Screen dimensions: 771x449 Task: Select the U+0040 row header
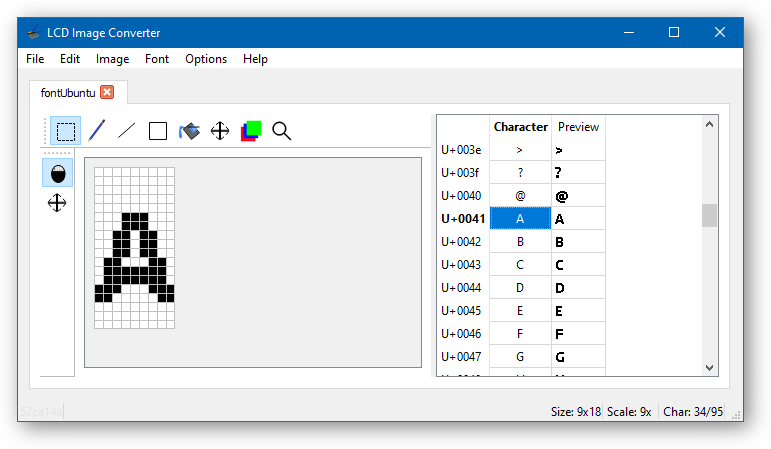(463, 196)
